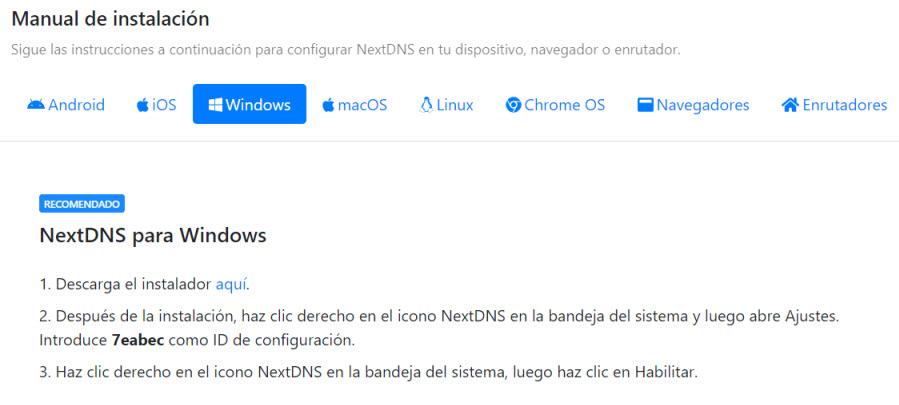This screenshot has width=899, height=405.
Task: Click the Linux penguin icon
Action: 426,105
